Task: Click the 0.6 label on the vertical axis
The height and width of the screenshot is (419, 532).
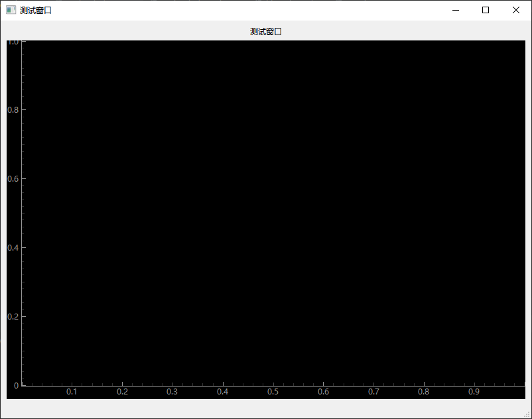Action: 13,178
